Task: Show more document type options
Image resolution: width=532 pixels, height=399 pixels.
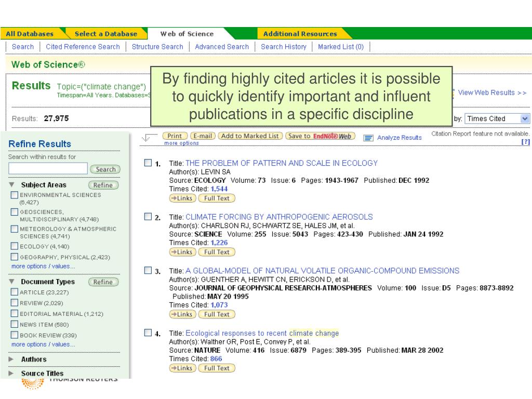Action: pos(43,344)
